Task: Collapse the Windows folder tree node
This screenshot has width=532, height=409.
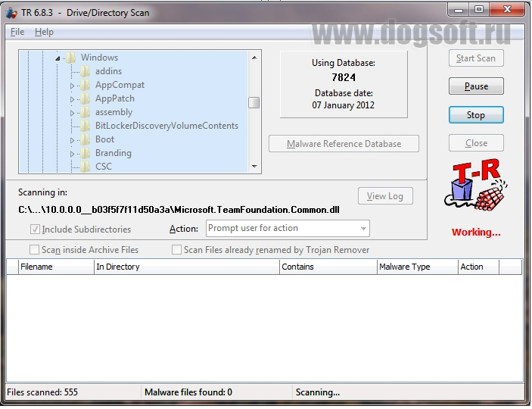Action: tap(58, 58)
